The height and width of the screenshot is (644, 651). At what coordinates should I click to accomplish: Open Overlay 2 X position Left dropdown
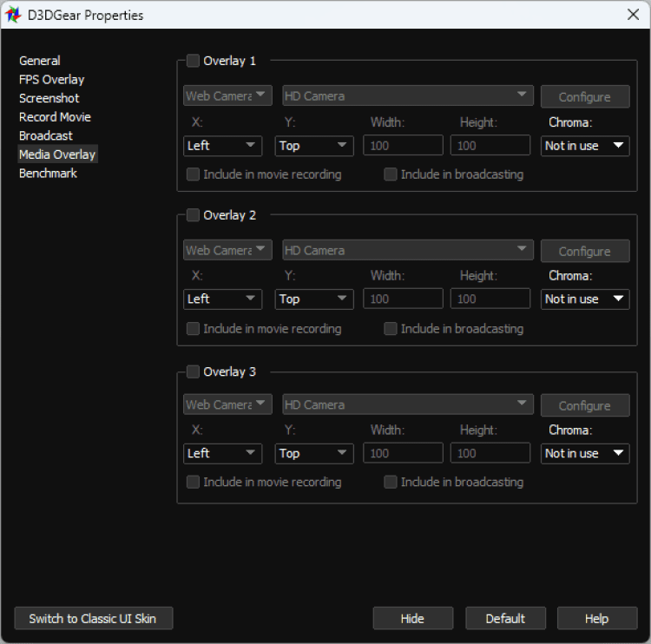(222, 299)
